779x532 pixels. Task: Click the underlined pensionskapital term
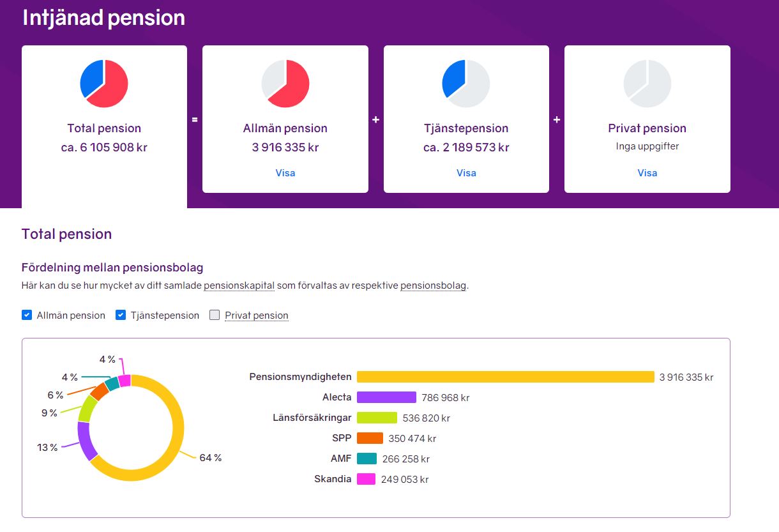click(x=239, y=285)
